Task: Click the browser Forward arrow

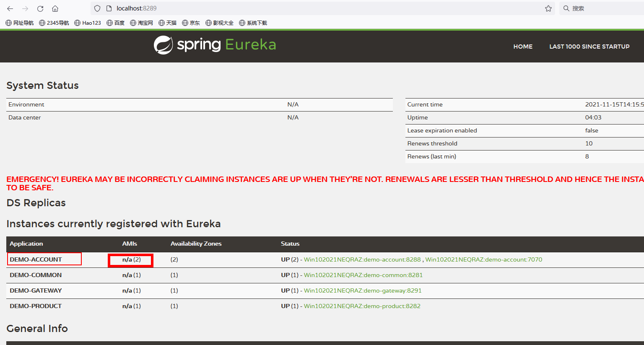Action: [25, 8]
